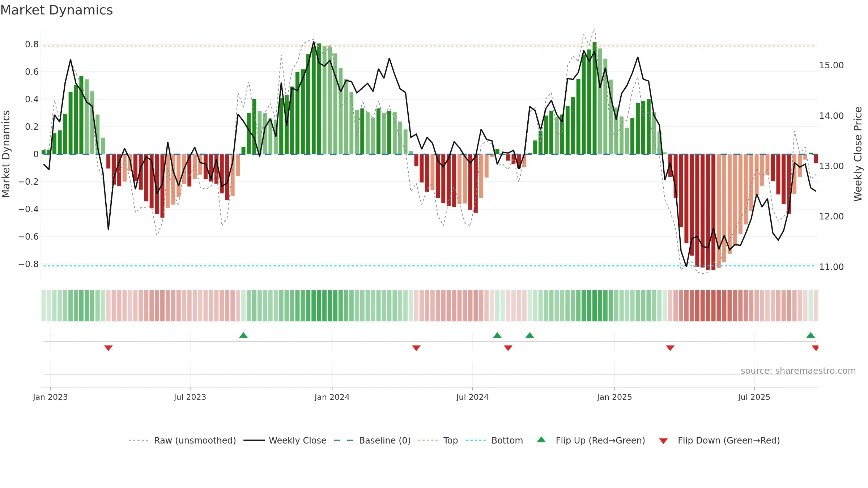The image size is (868, 488).
Task: Click the red flip-down triangle near April 2024
Action: pos(416,348)
